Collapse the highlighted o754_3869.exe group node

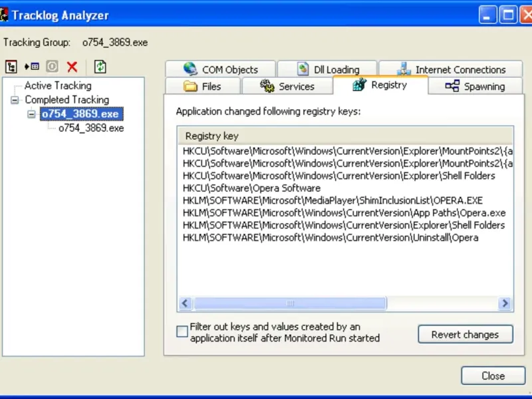click(31, 114)
